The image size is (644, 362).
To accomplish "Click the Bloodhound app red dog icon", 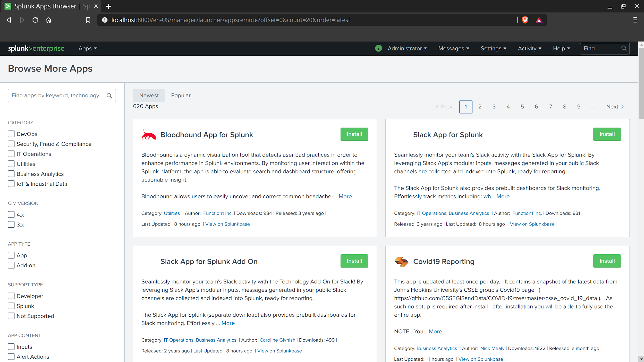I will pos(149,135).
